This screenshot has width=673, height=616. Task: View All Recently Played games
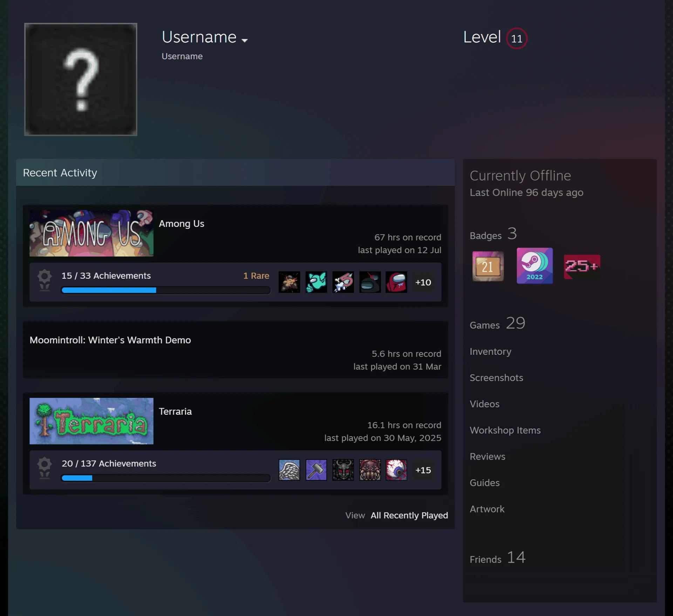[x=409, y=515]
